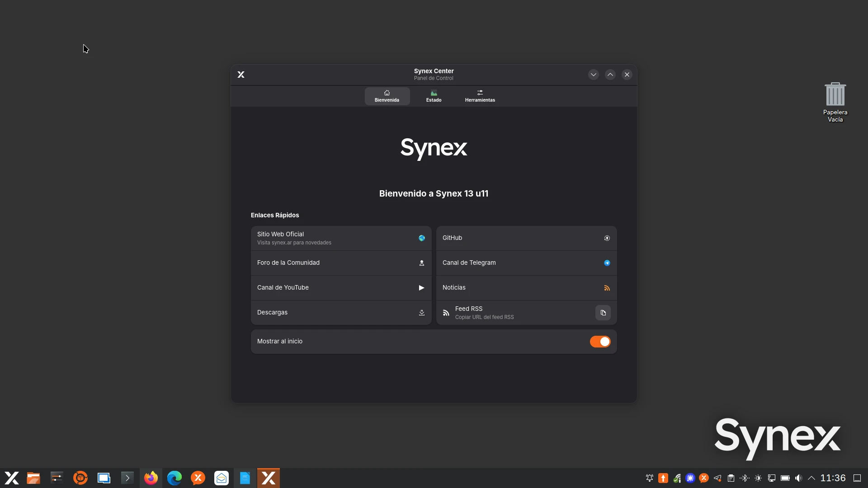This screenshot has height=488, width=868.
Task: Open the mail client in the taskbar
Action: 222,478
